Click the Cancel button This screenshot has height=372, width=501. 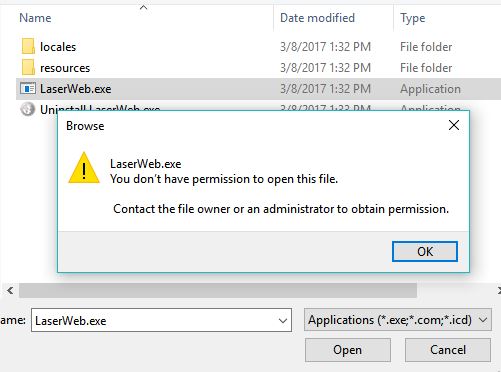[x=448, y=350]
